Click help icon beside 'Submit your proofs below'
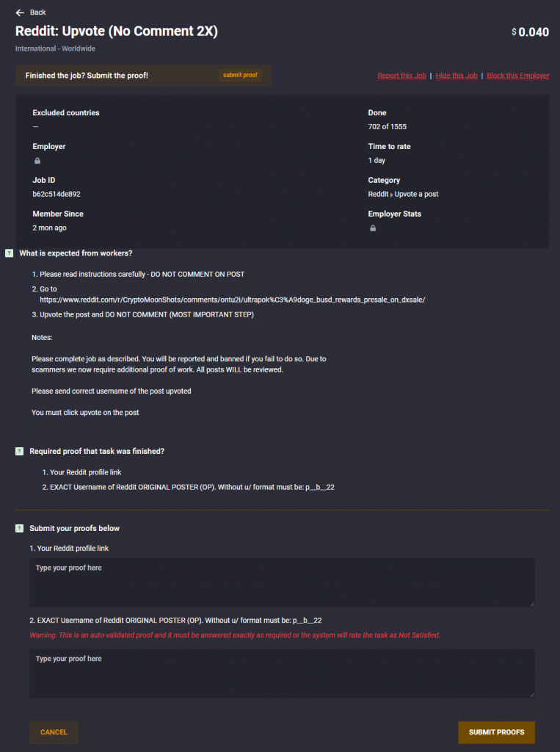The image size is (560, 752). [x=19, y=529]
